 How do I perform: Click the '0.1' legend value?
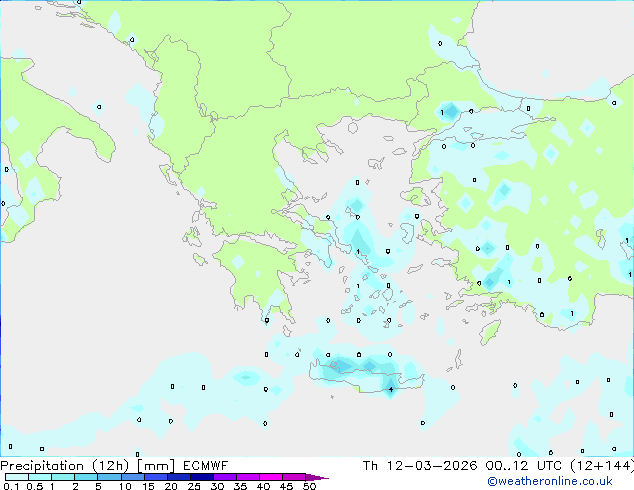point(11,486)
